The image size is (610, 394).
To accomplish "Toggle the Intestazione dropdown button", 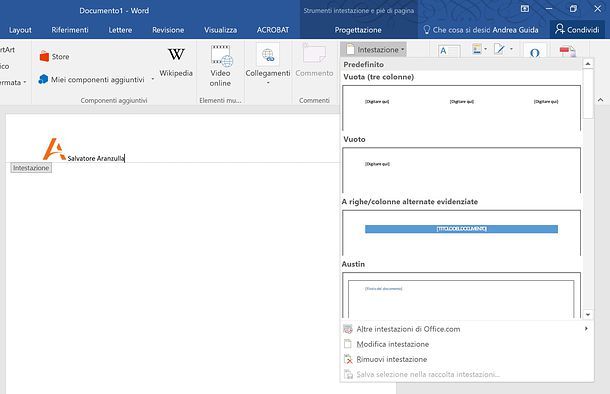I will tap(373, 50).
